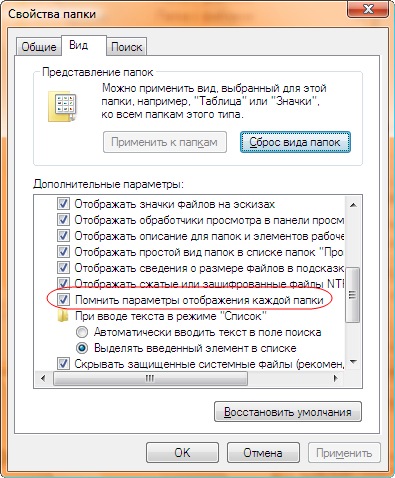Uncheck Помнить параметры отображения каждой папки

63,300
